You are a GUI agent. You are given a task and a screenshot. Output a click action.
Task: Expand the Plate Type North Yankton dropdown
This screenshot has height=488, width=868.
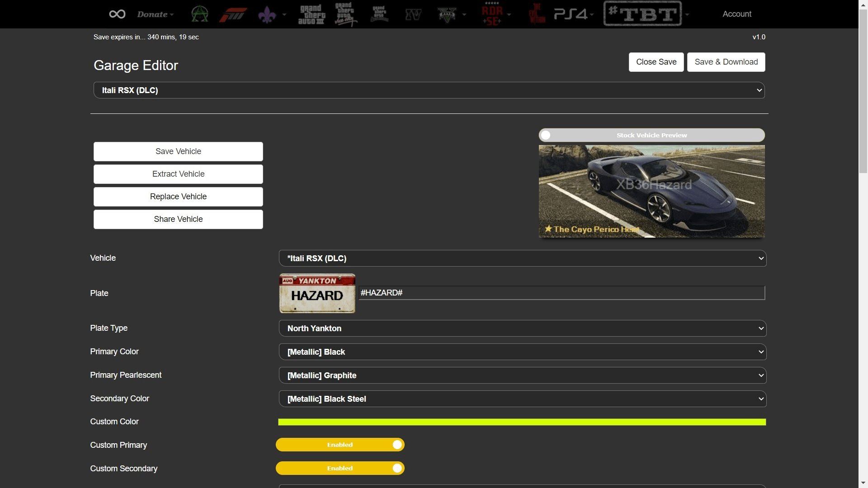[522, 328]
